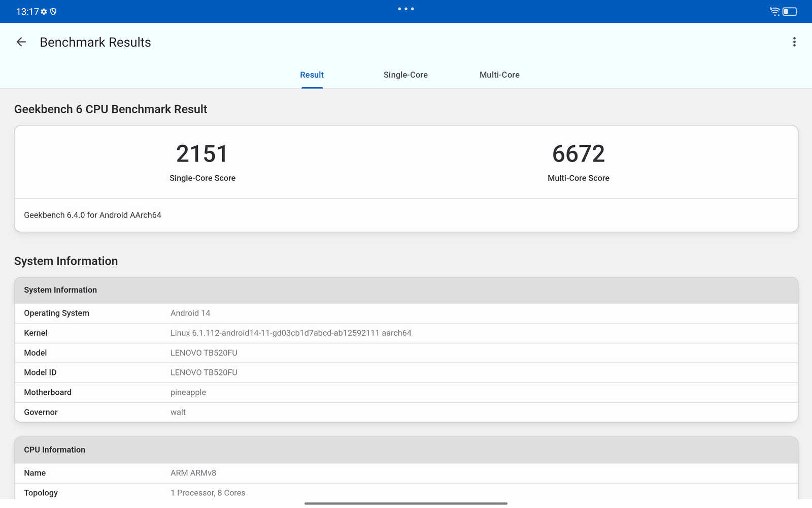
Task: Tap the Governor walt row
Action: 406,412
